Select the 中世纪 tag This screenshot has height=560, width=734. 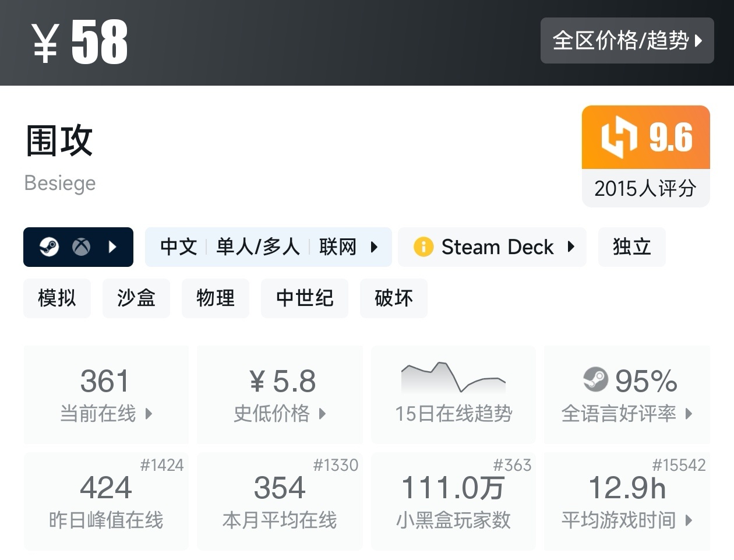tap(305, 298)
